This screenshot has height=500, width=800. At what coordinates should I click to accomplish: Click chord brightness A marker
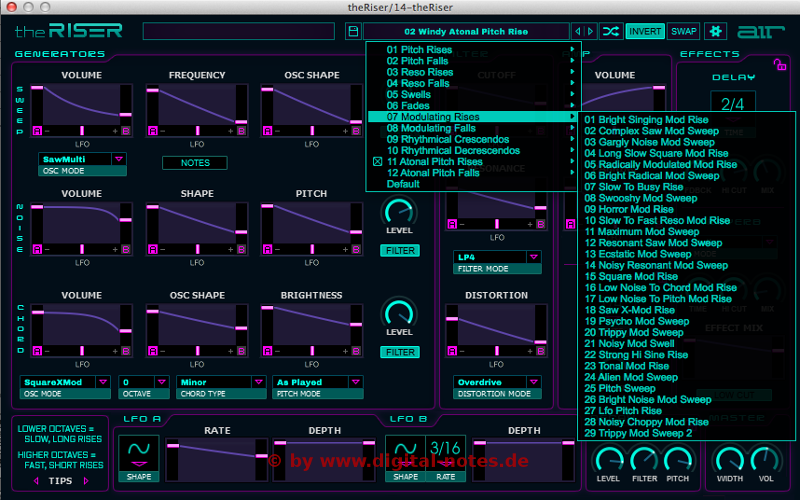point(267,351)
